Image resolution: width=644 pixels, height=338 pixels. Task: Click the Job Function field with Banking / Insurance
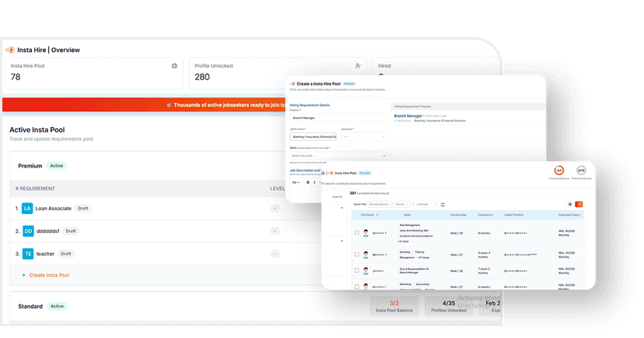pos(313,137)
